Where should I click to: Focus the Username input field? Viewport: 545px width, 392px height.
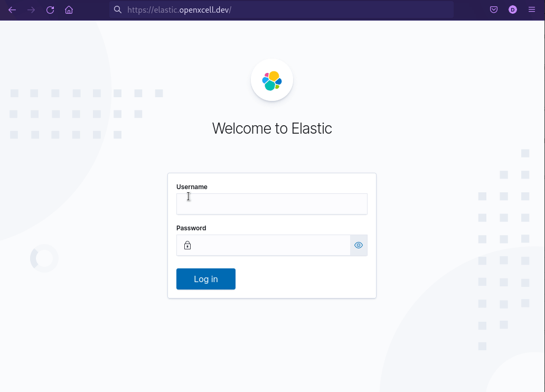[x=271, y=204]
